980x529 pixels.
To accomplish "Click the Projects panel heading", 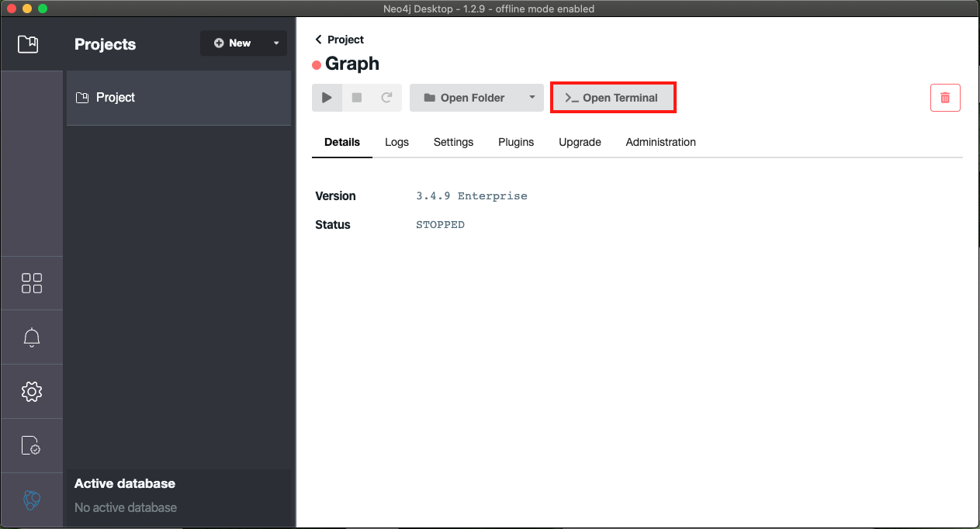I will [105, 44].
